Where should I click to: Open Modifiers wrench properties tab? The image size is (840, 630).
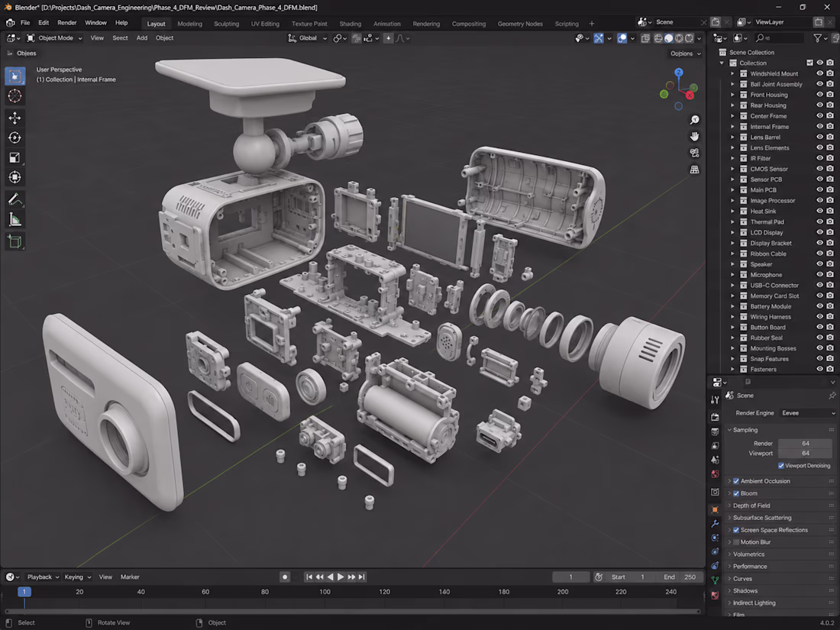[x=715, y=524]
